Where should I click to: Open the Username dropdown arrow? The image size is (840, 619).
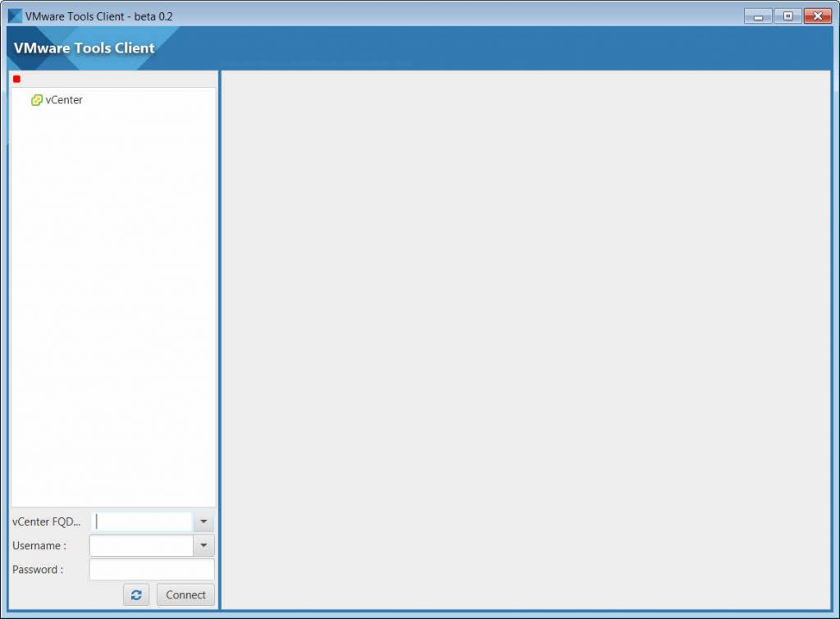point(203,546)
